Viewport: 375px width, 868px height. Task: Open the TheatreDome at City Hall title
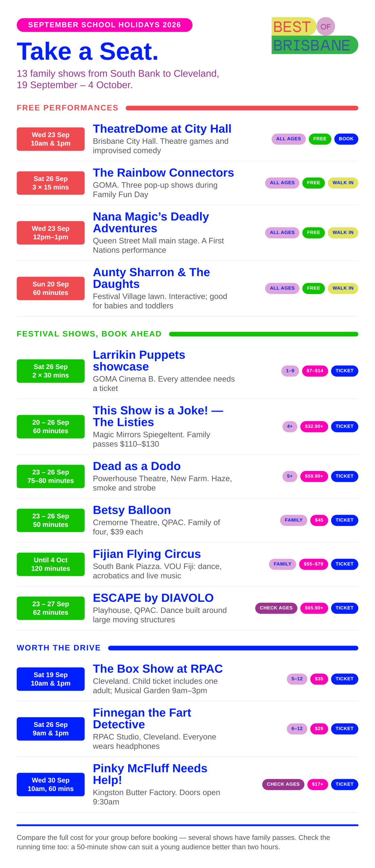(162, 129)
